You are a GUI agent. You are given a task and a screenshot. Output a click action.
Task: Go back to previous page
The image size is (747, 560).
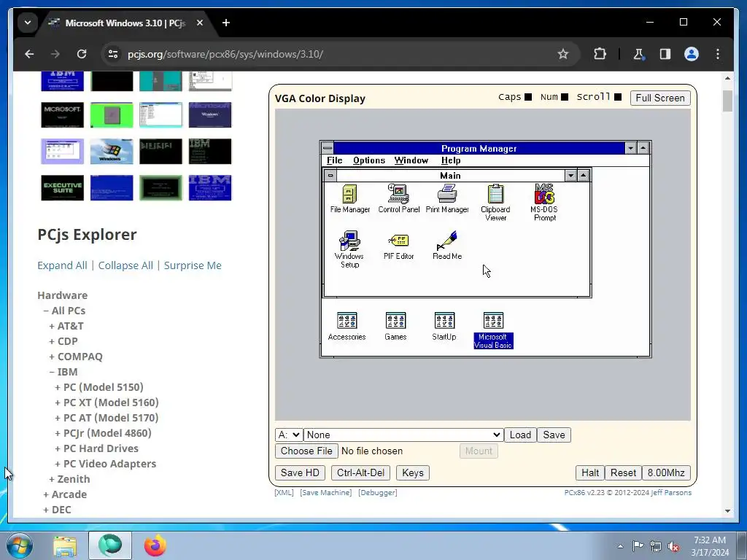click(x=29, y=54)
